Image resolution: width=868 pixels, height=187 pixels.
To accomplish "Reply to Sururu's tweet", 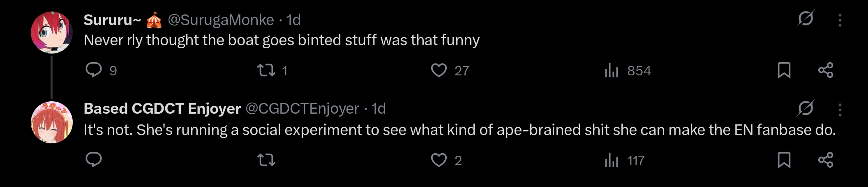I will pos(94,70).
